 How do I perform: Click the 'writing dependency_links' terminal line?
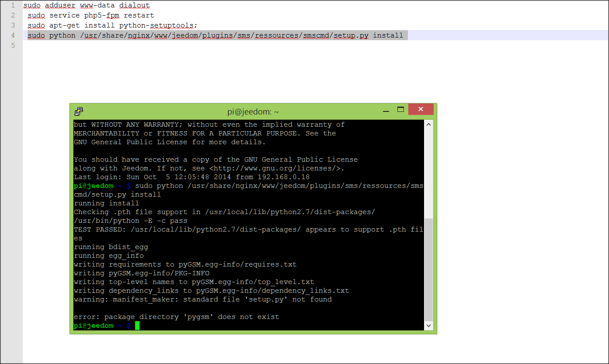coord(211,291)
